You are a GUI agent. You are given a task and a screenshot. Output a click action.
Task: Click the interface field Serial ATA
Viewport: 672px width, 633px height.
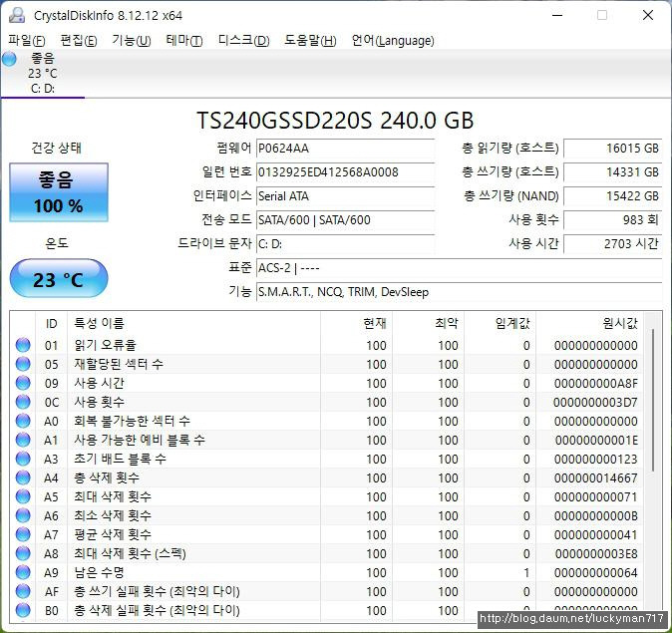point(345,196)
